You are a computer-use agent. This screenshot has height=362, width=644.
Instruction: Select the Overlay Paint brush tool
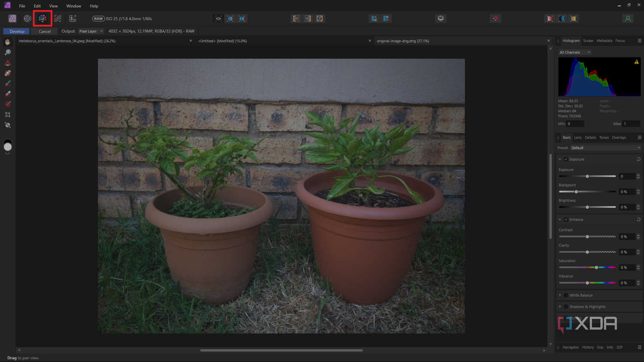coord(8,83)
